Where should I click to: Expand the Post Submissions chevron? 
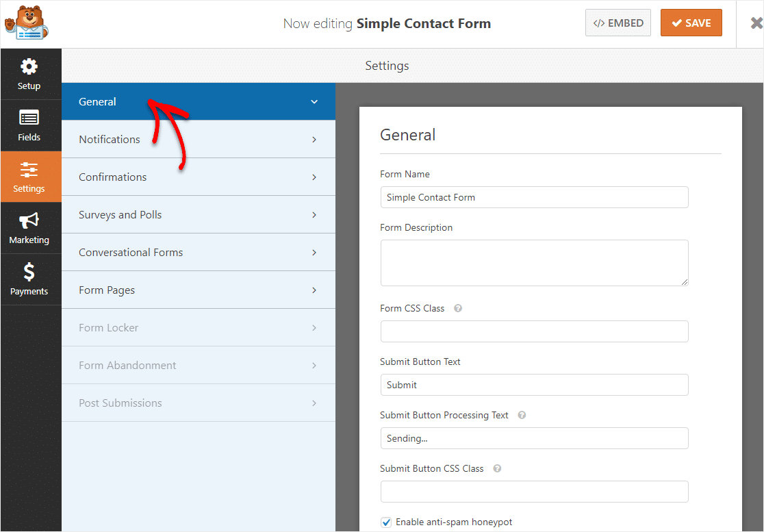(314, 403)
